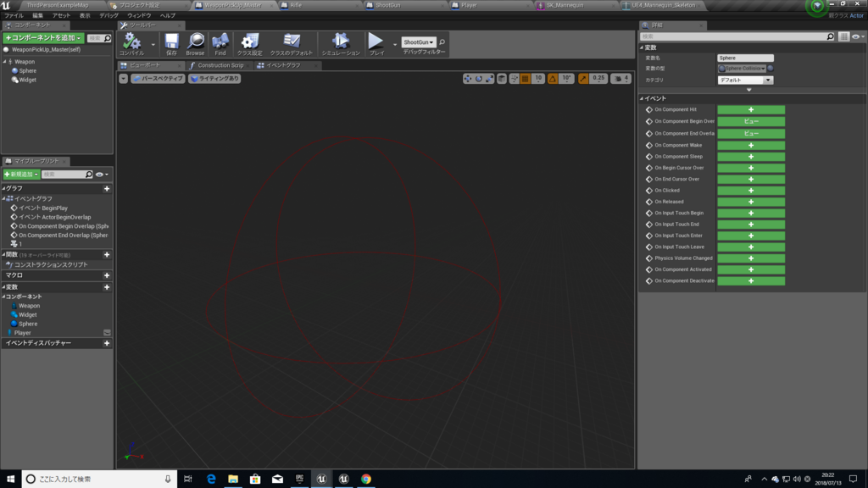The height and width of the screenshot is (488, 868).
Task: Click the Browse toolbar icon
Action: tap(196, 44)
